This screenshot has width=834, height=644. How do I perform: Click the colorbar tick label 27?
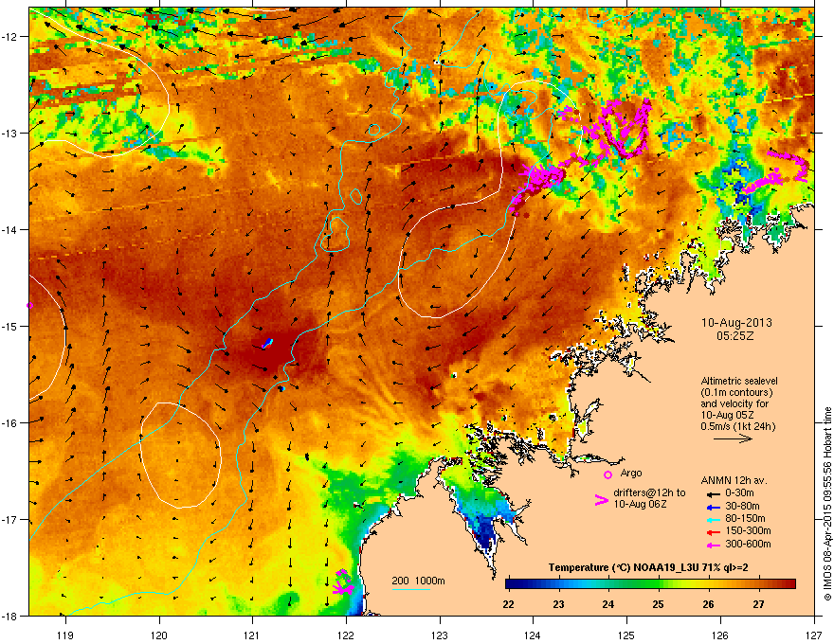758,604
